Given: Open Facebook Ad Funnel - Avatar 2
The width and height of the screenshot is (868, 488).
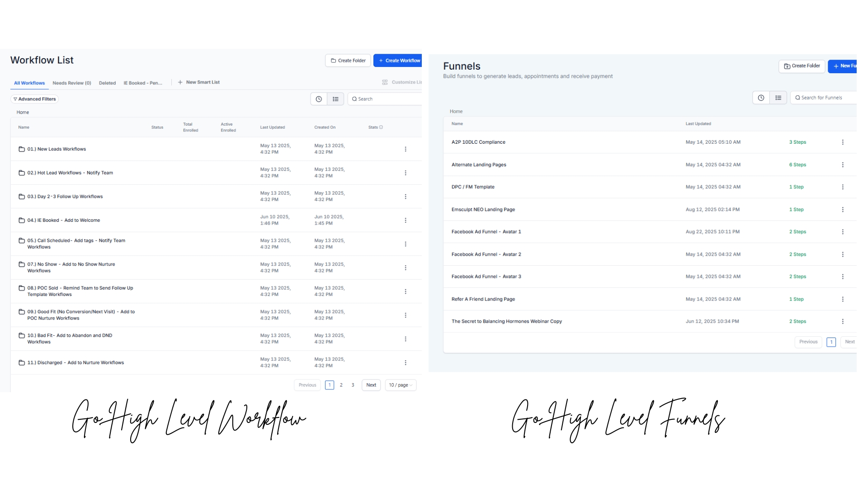Looking at the screenshot, I should [x=486, y=254].
